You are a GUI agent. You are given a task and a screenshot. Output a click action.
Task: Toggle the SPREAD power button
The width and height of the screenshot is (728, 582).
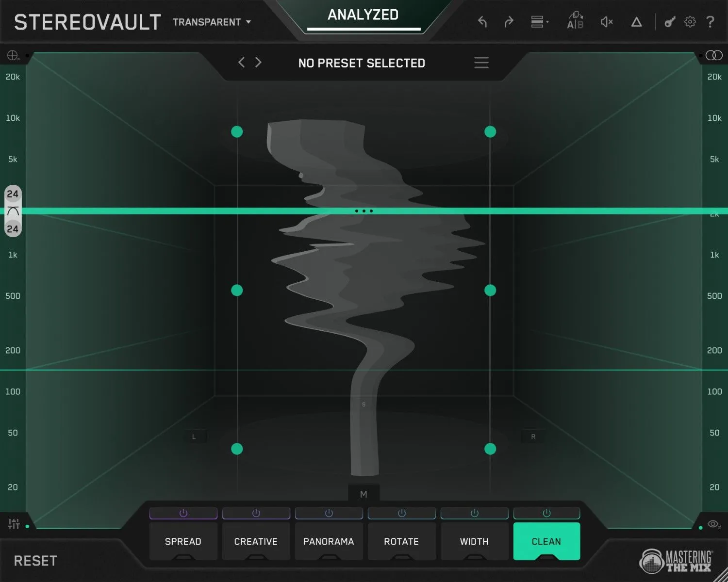pos(183,513)
